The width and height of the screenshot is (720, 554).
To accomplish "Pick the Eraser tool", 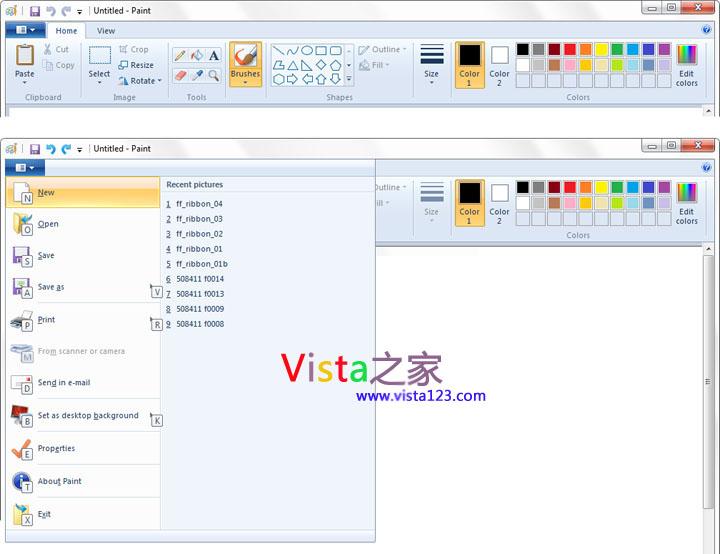I will tap(180, 75).
